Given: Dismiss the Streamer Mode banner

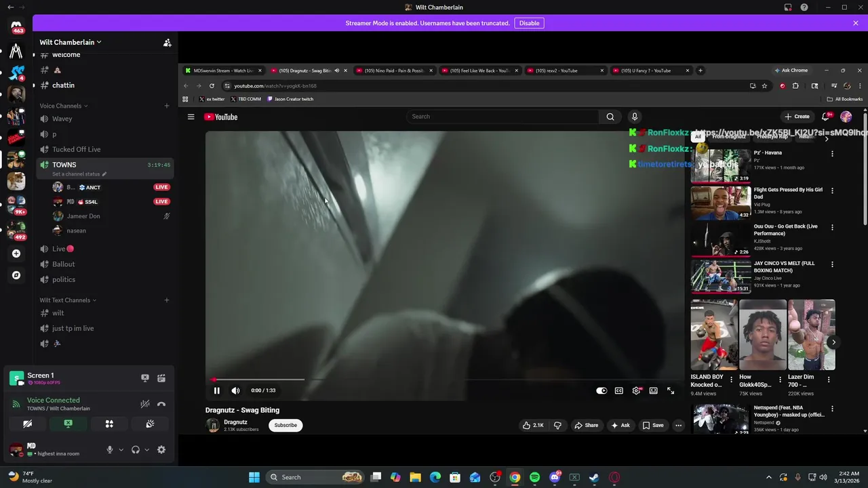Looking at the screenshot, I should coord(855,23).
